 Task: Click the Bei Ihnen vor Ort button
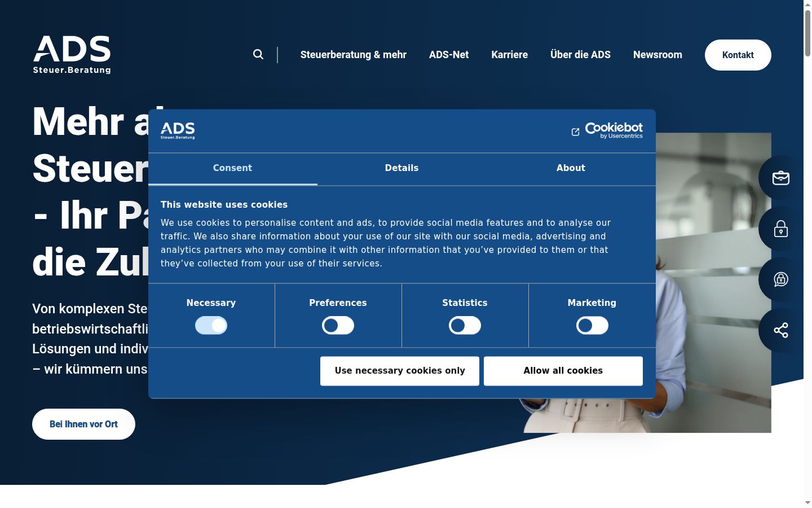coord(83,424)
